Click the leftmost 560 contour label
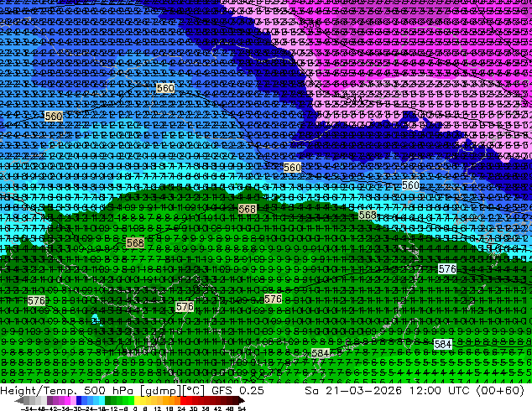The image size is (532, 411). click(54, 117)
